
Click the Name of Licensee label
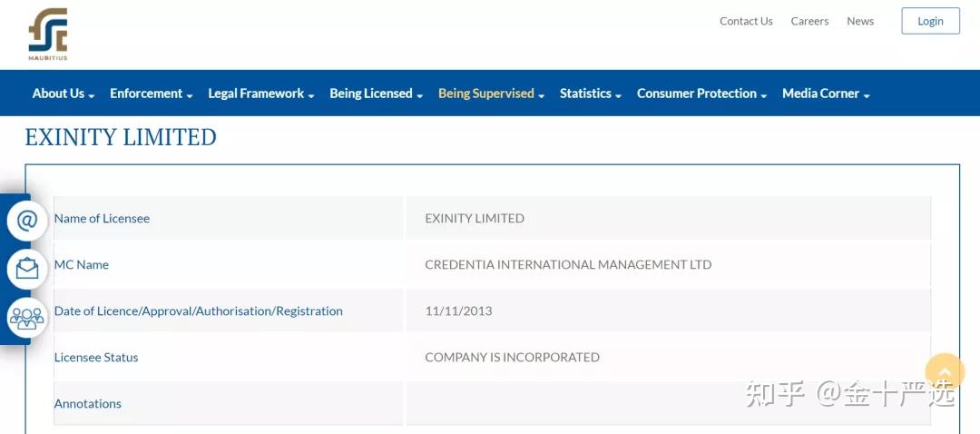pyautogui.click(x=102, y=218)
